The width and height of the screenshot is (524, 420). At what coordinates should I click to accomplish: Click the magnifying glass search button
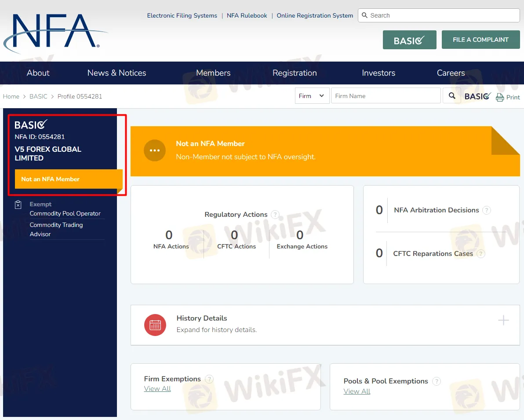[x=452, y=96]
